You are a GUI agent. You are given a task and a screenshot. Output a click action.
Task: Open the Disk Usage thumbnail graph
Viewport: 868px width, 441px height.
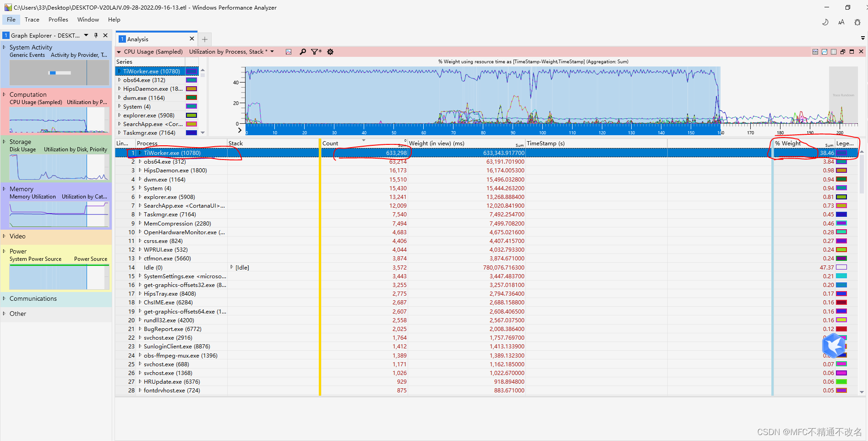click(59, 167)
